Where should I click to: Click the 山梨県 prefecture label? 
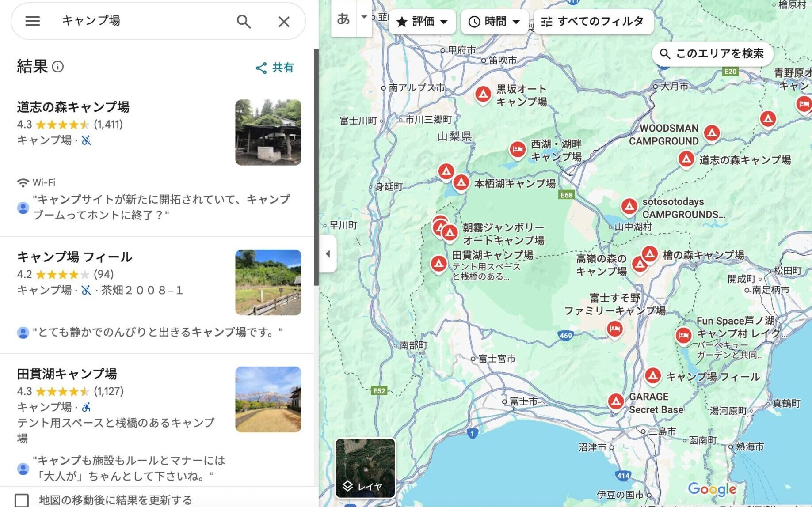tap(454, 136)
